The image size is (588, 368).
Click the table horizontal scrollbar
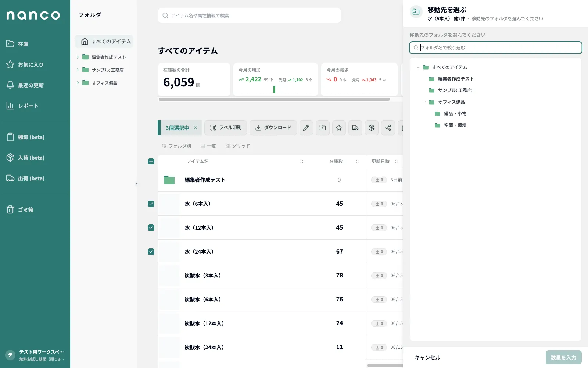tap(385, 365)
